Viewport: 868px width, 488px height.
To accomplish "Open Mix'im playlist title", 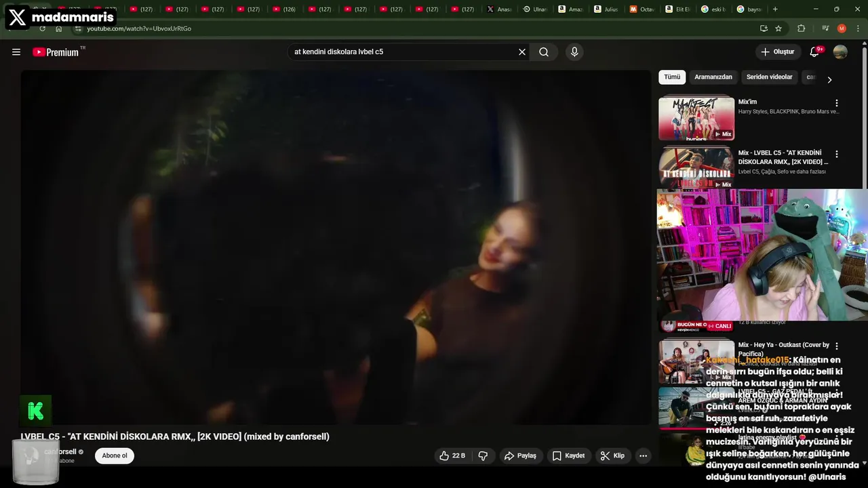I will pos(747,102).
